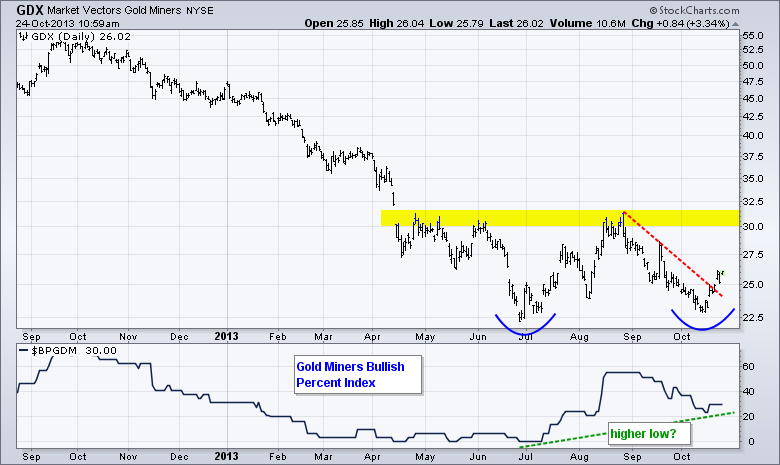Click the green dashed higher-low trendline
780x465 pixels.
[x=627, y=429]
